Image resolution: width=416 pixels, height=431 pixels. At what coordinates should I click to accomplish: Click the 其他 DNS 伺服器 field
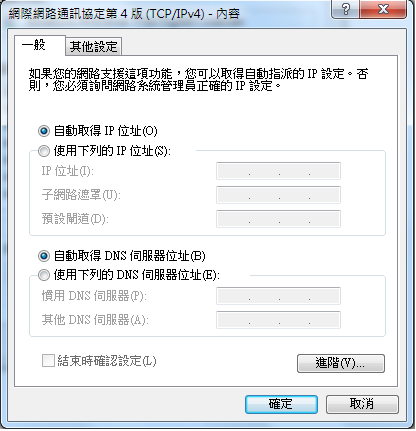278,320
